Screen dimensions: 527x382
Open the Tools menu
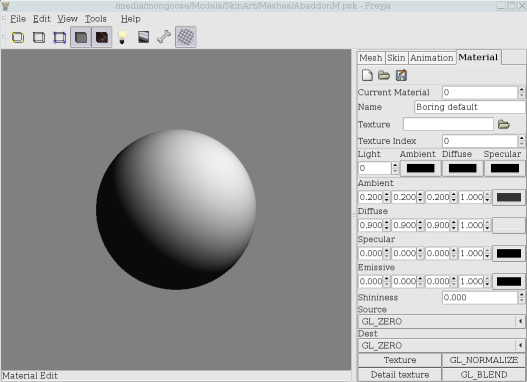pyautogui.click(x=95, y=19)
